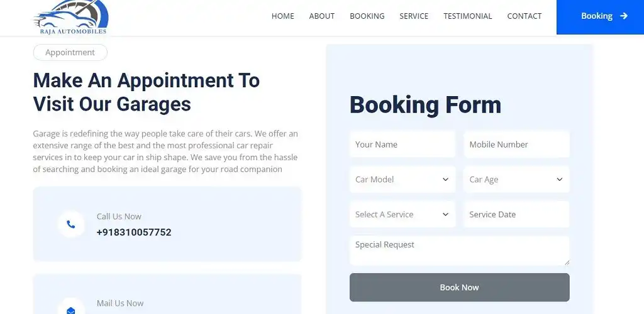
Task: Click the blue Booking button
Action: click(600, 17)
